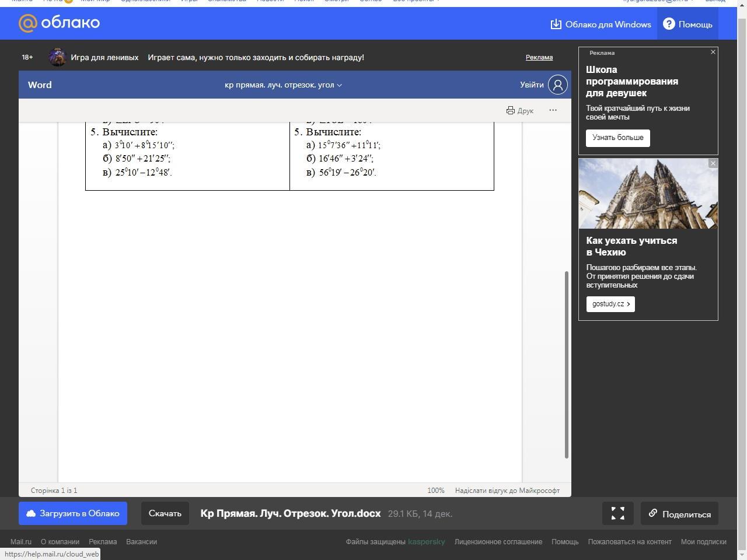Image resolution: width=747 pixels, height=560 pixels.
Task: Open the Помощь help menu
Action: 688,24
